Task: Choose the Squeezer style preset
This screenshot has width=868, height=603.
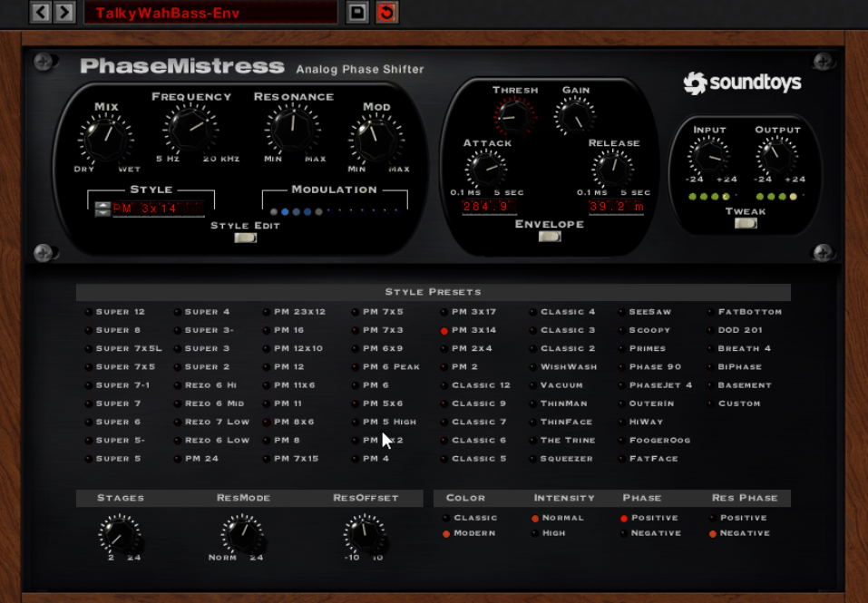Action: (561, 459)
